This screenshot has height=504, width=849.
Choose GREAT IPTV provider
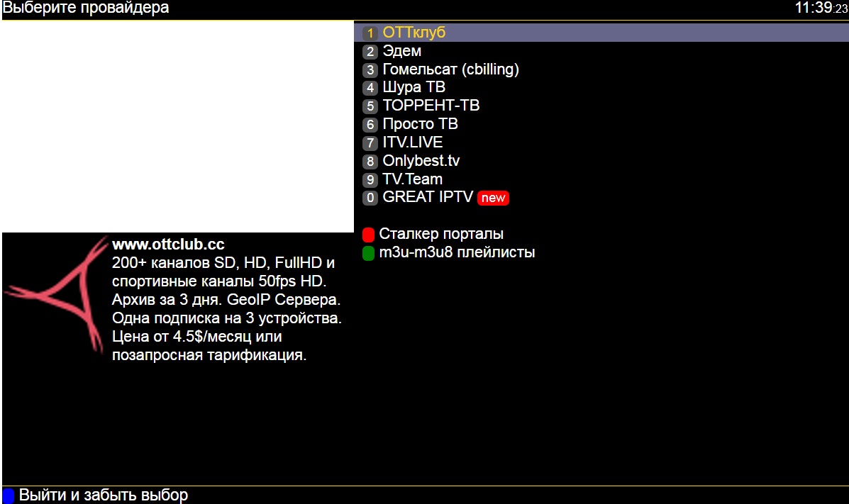(x=427, y=197)
